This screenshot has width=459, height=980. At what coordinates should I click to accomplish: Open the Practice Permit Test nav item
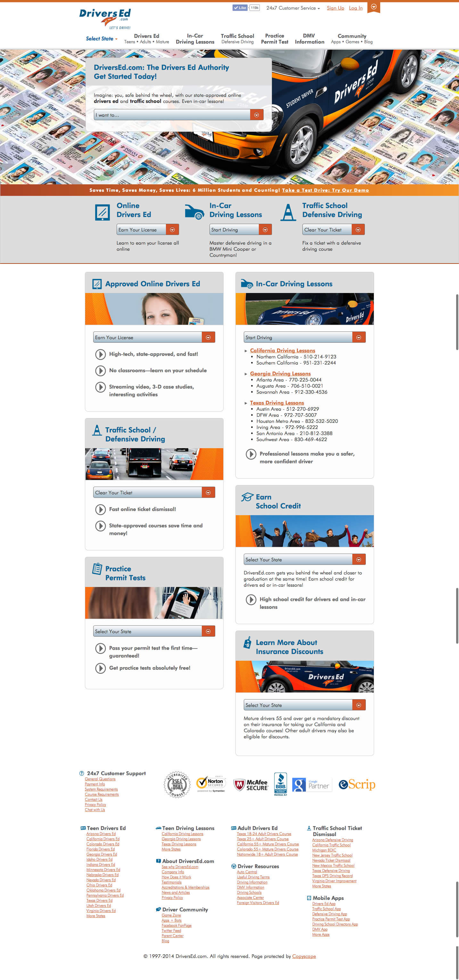point(274,39)
